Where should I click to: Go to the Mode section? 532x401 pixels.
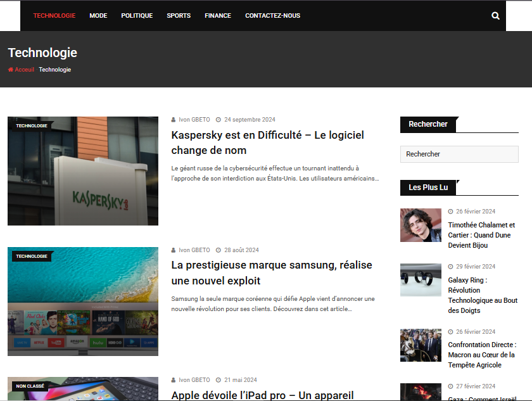98,16
